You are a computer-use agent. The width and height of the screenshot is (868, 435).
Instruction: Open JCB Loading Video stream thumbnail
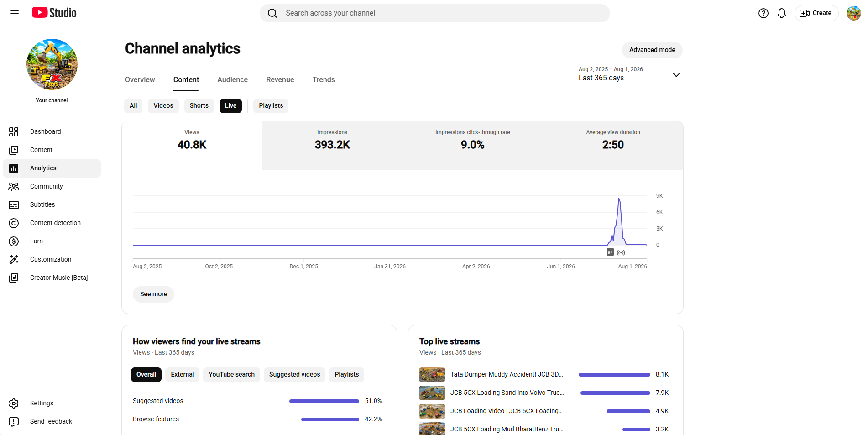432,411
